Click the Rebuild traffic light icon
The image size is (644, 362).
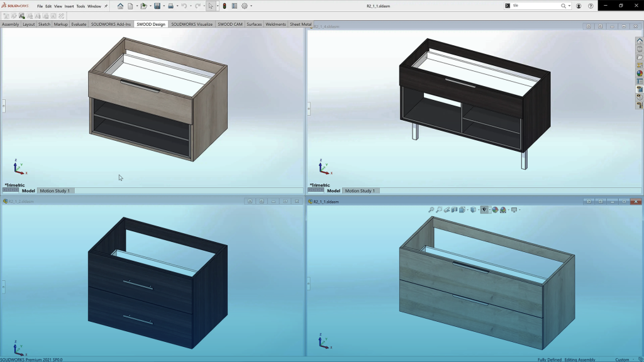pos(225,6)
